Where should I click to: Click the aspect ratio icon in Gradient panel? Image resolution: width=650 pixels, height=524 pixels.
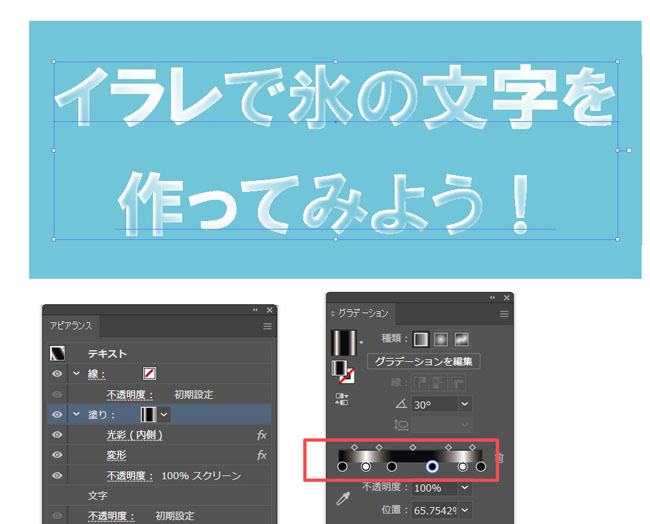[x=401, y=425]
